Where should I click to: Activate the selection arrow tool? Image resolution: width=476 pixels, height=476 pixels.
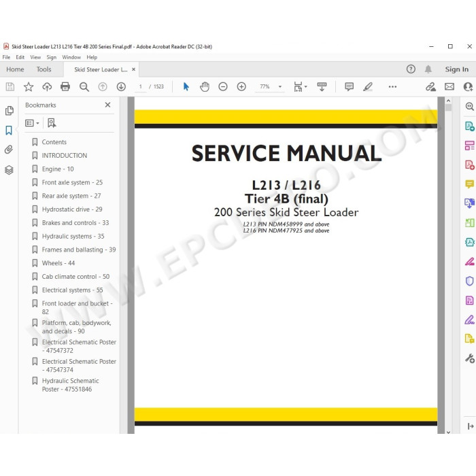[186, 87]
